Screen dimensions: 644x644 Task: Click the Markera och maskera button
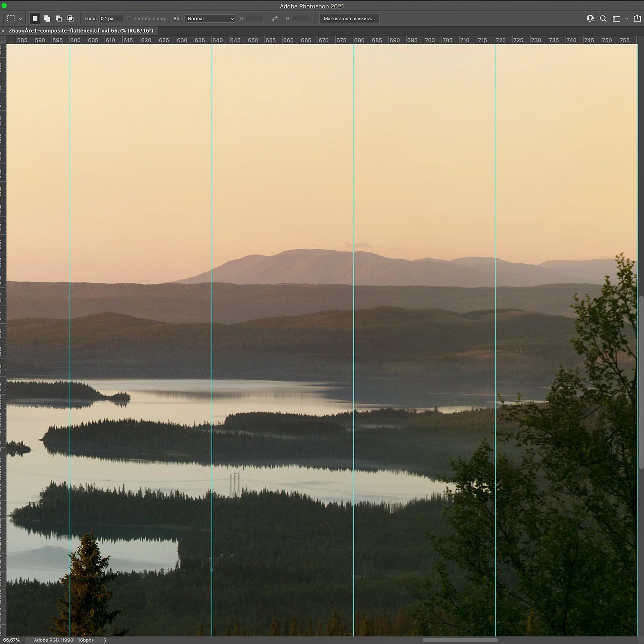coord(349,18)
